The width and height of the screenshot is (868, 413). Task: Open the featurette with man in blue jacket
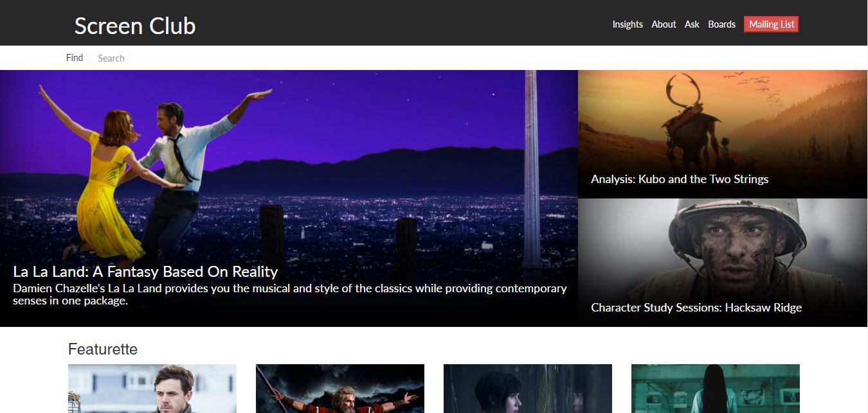click(152, 389)
